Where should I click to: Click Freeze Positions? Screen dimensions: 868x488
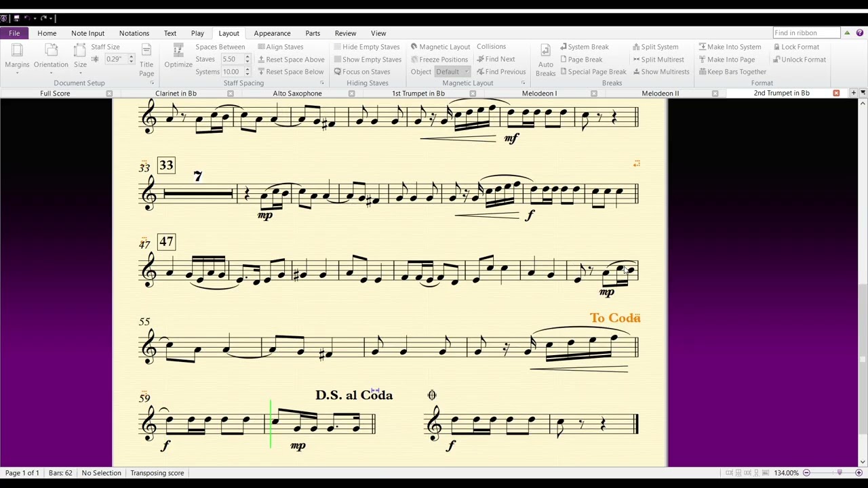tap(439, 60)
